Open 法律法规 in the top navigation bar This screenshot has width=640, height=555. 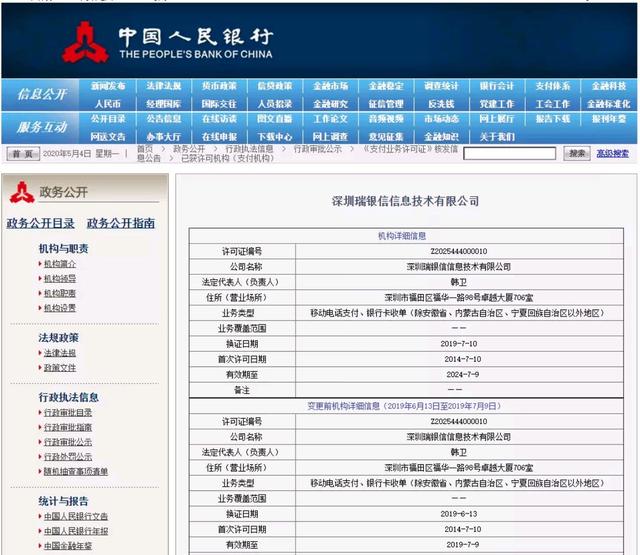coord(164,86)
